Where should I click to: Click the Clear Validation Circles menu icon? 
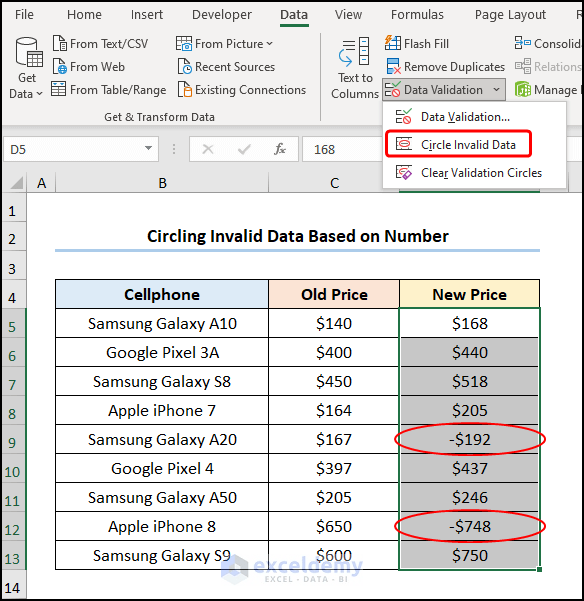(x=404, y=172)
